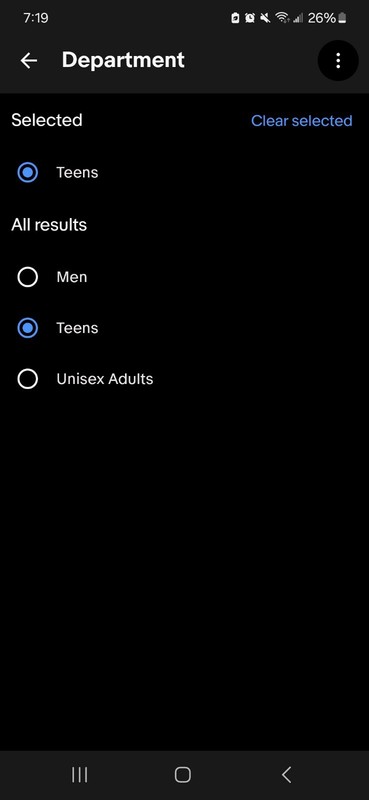Open the three-dot overflow menu
The width and height of the screenshot is (369, 800).
click(338, 61)
